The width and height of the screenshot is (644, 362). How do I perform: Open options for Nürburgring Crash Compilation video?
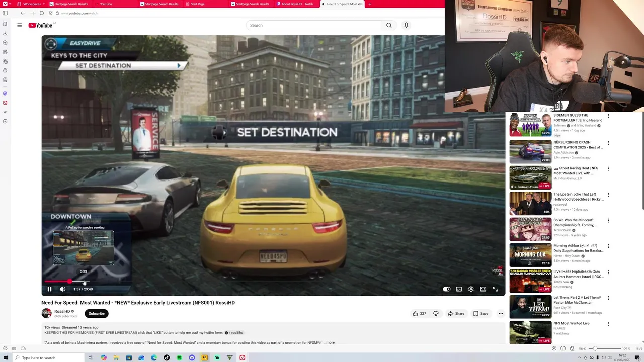pyautogui.click(x=608, y=143)
